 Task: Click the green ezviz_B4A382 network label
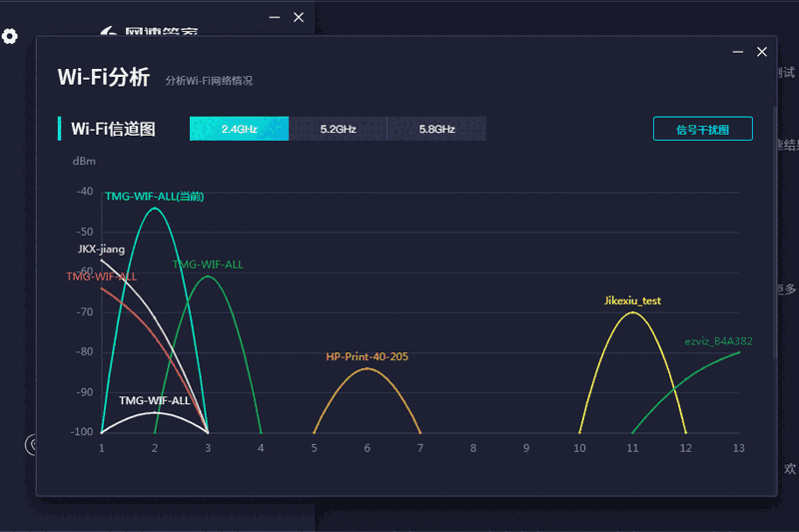718,341
